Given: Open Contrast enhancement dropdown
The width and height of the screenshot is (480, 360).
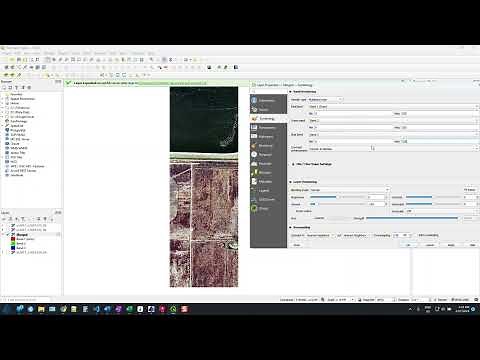Looking at the screenshot, I should (393, 149).
